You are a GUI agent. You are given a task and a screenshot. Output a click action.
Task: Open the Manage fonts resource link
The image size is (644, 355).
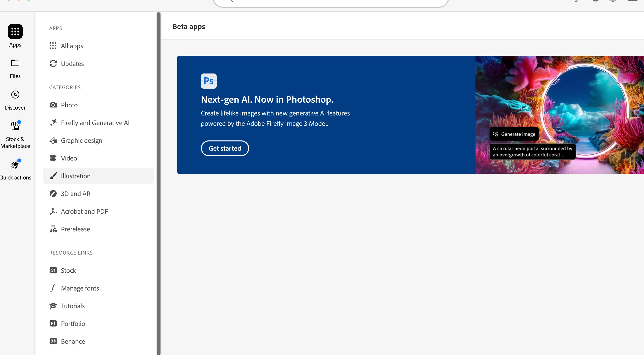click(80, 288)
